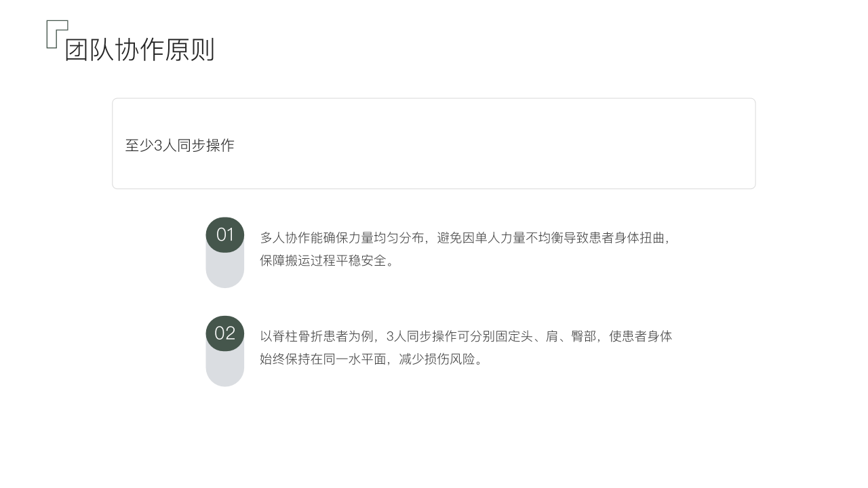This screenshot has height=488, width=868.
Task: Click the phrase 脊柱骨折 in item 02
Action: point(298,336)
